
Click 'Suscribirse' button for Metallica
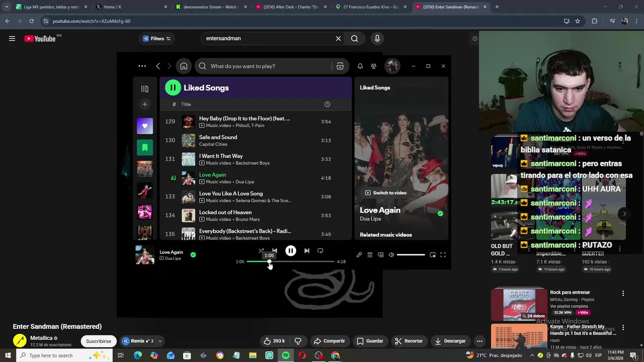(99, 341)
